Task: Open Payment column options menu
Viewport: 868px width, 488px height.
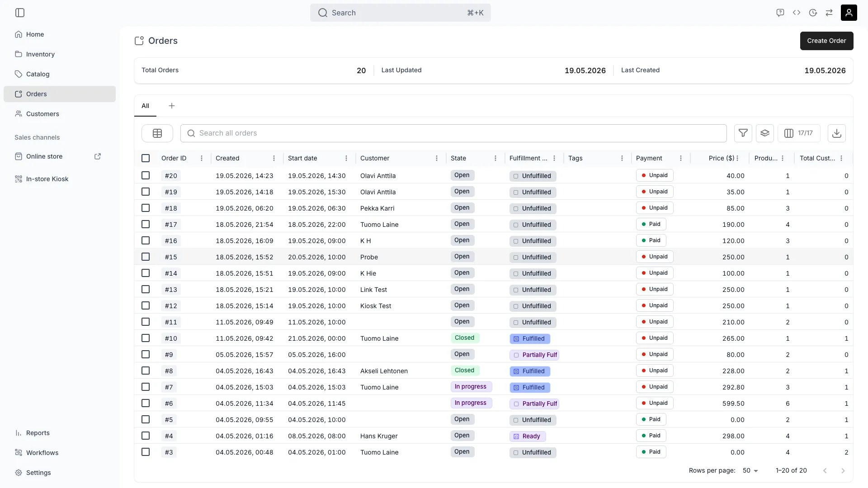Action: click(x=681, y=158)
